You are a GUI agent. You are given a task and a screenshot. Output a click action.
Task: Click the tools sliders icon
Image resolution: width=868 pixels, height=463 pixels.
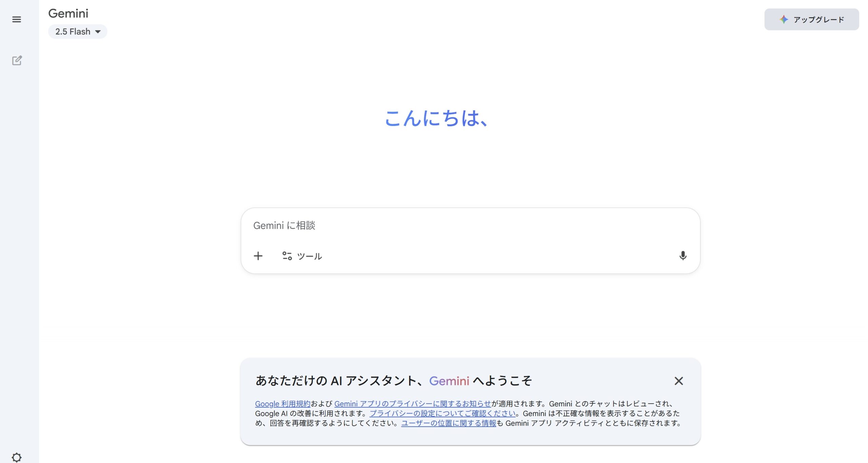(x=287, y=256)
